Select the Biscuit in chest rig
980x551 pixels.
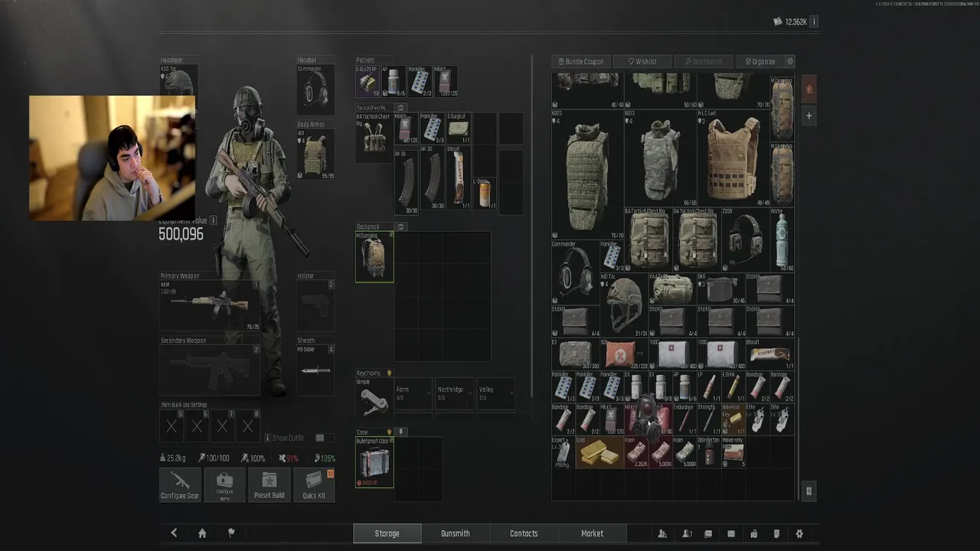coord(459,178)
